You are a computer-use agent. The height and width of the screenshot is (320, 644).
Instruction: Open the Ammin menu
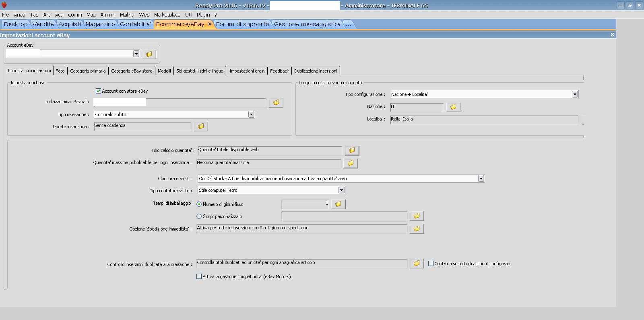coord(108,15)
